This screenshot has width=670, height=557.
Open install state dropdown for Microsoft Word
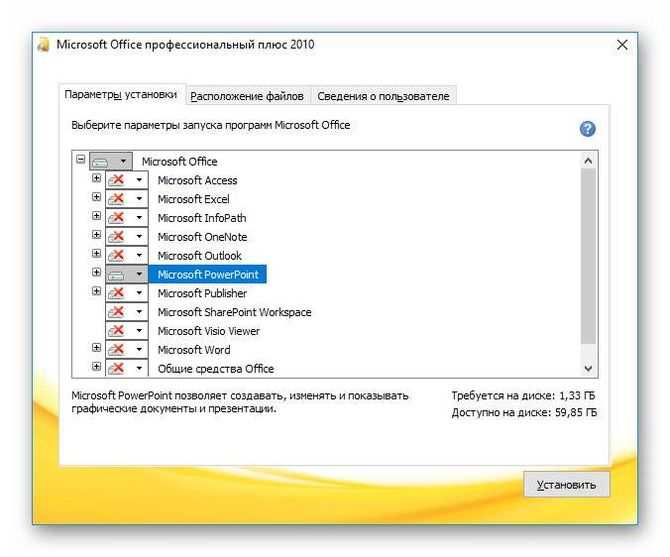coord(127,349)
